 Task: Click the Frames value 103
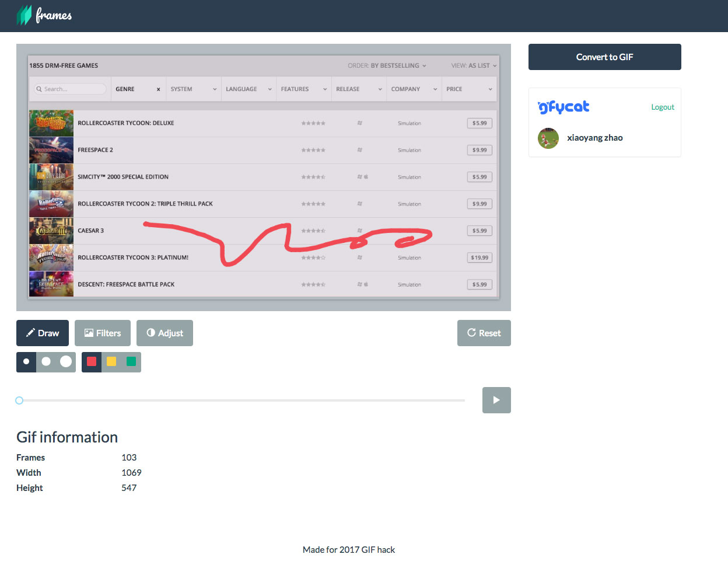[x=129, y=458]
